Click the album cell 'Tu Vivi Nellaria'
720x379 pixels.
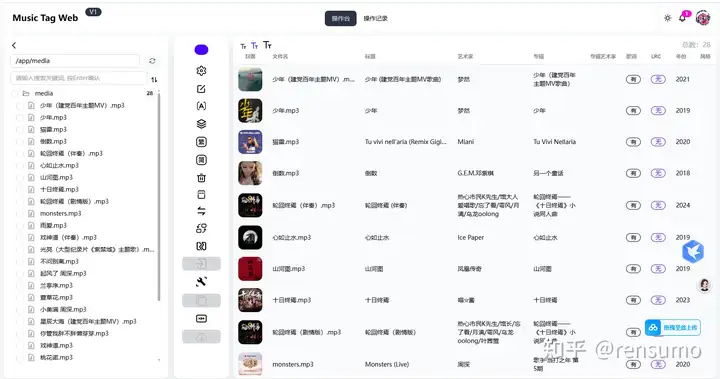pyautogui.click(x=554, y=142)
